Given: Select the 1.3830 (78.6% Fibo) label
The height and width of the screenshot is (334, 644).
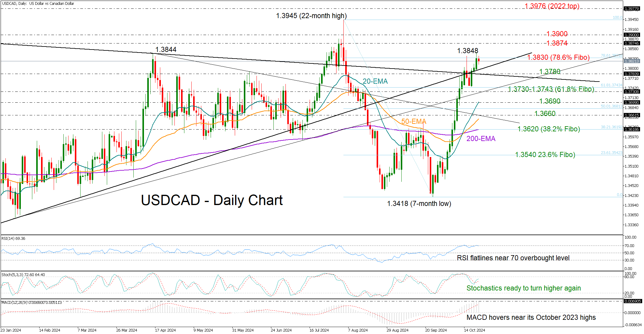Looking at the screenshot, I should click(x=558, y=57).
